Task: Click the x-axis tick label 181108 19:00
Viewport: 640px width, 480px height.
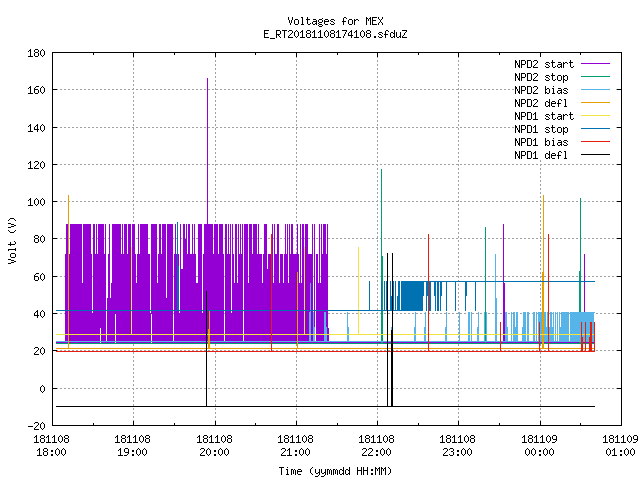Action: coord(133,446)
